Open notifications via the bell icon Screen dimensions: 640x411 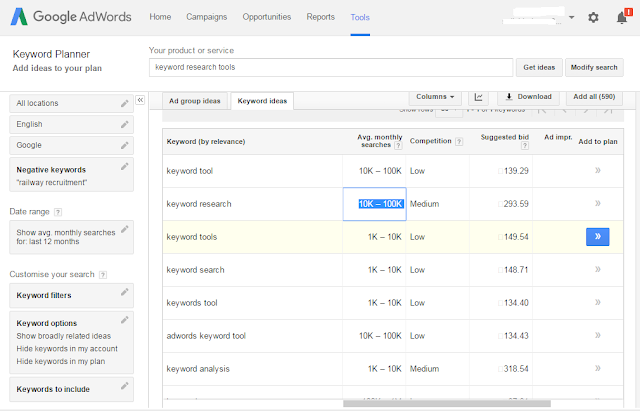click(x=622, y=18)
